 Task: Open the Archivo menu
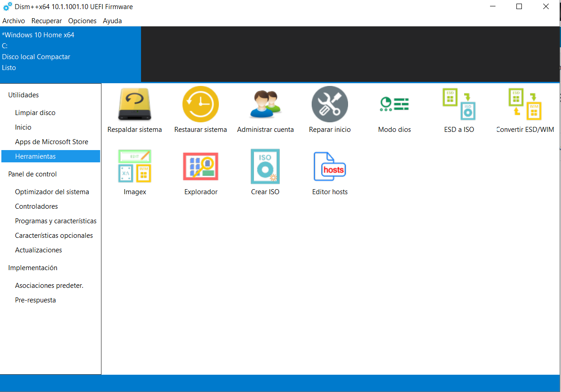[x=14, y=21]
